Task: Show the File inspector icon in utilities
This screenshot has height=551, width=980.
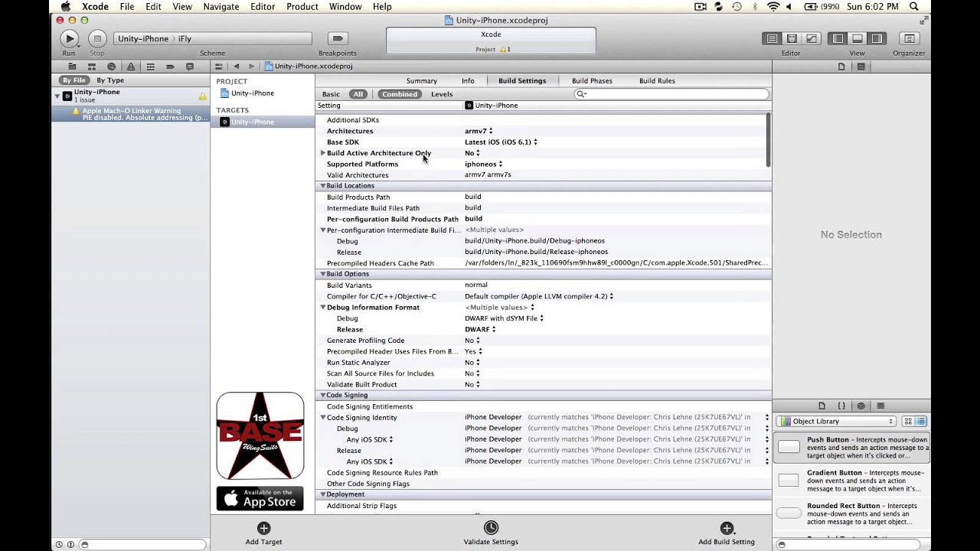Action: pos(841,67)
